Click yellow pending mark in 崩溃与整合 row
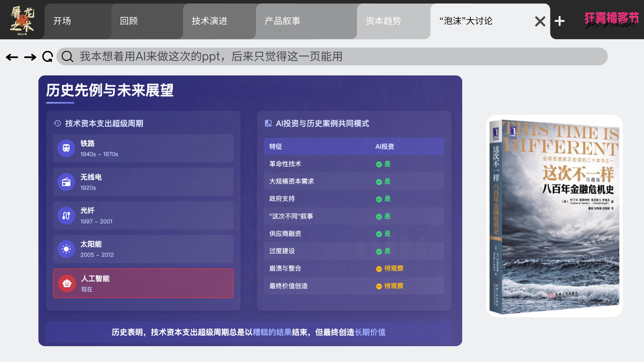Screen dimensions: 644x362 (x=379, y=269)
